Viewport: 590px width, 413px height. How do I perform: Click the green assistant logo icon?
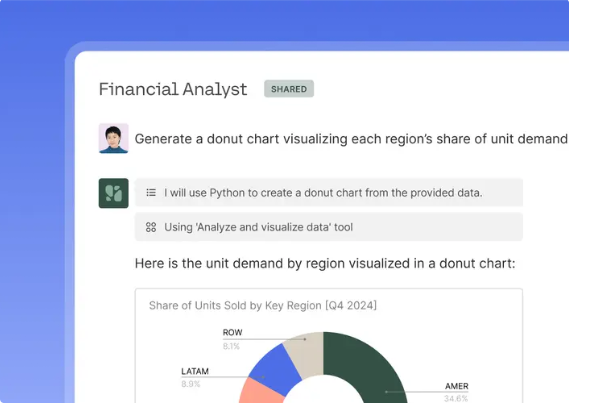(113, 193)
